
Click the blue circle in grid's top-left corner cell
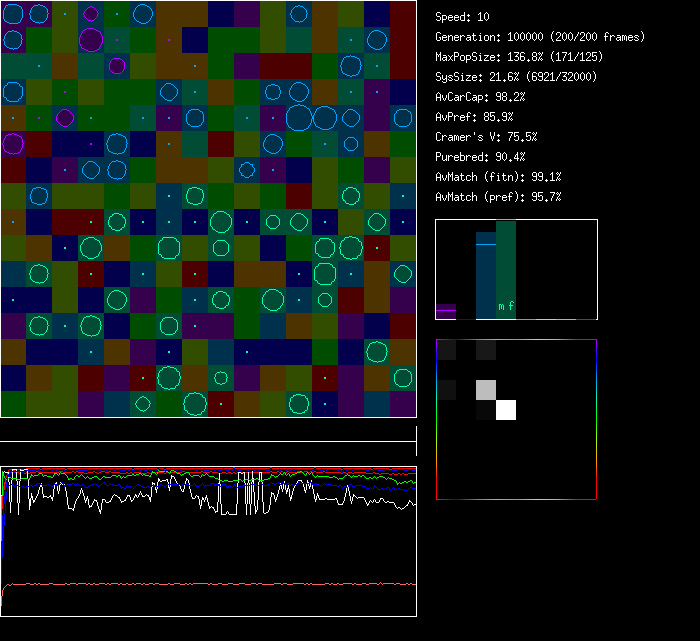click(x=12, y=13)
